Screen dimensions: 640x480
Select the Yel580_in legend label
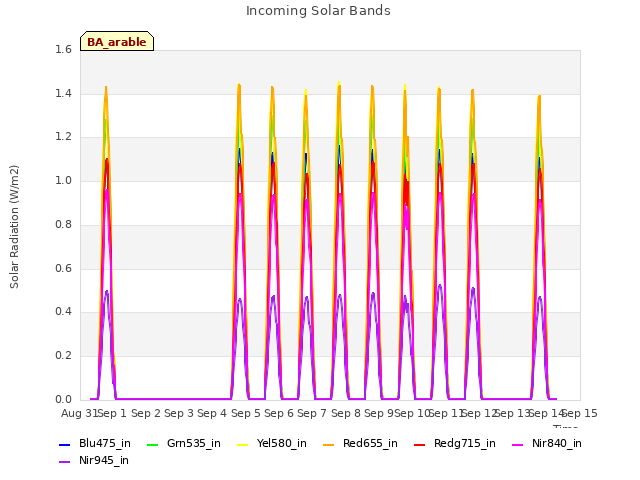coord(282,444)
